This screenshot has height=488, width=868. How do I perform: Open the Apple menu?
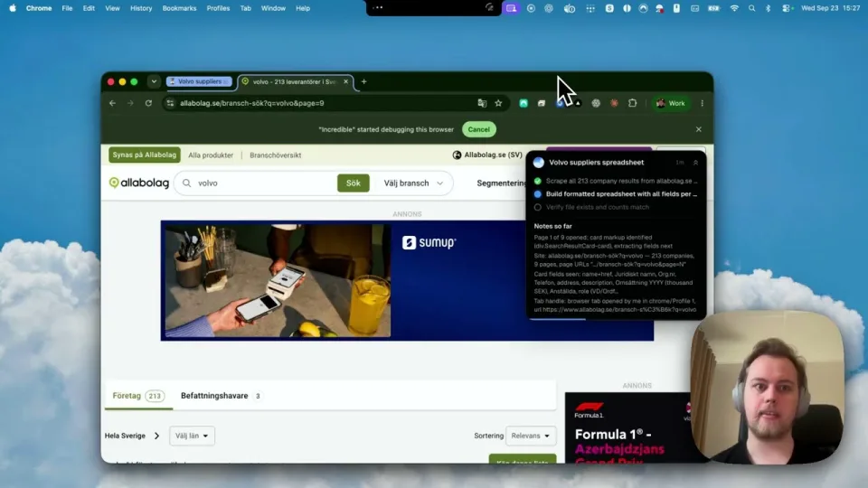tap(12, 8)
